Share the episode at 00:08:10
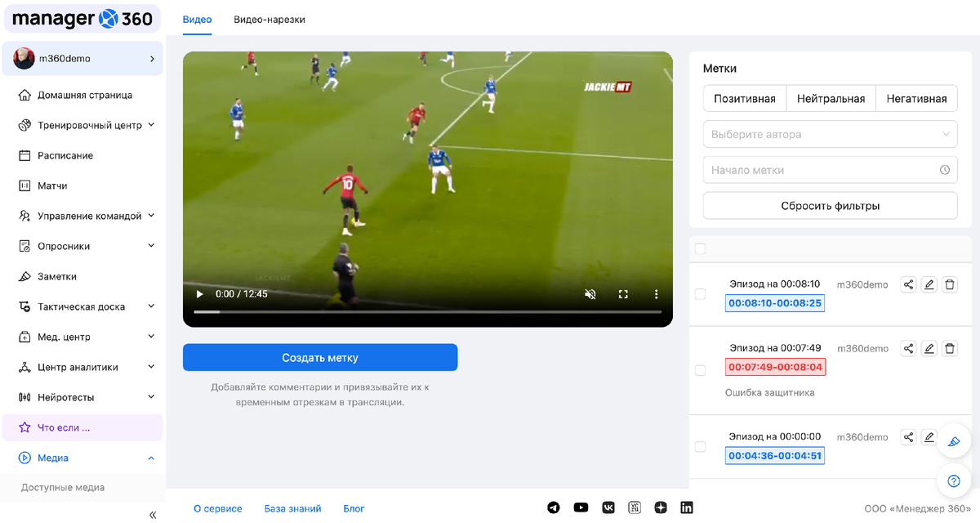The width and height of the screenshot is (980, 523). click(908, 284)
